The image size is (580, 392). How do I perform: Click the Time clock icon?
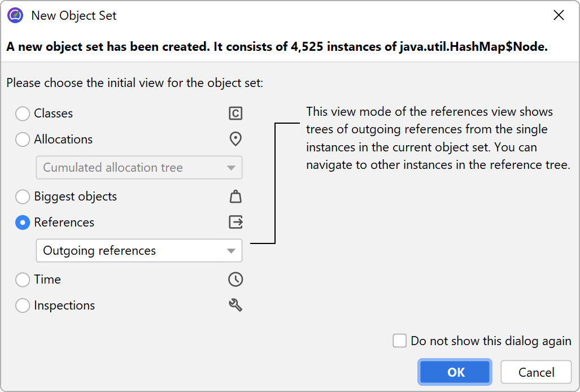[x=236, y=279]
